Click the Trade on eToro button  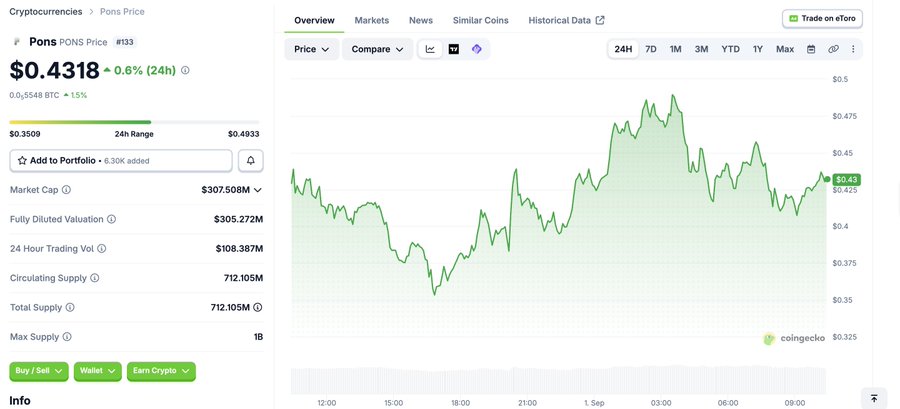[823, 18]
